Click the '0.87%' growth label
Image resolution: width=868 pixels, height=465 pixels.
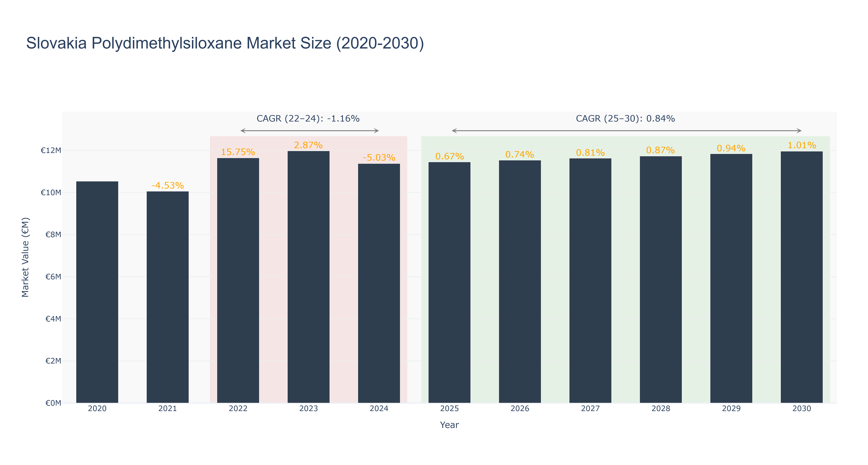pyautogui.click(x=660, y=150)
